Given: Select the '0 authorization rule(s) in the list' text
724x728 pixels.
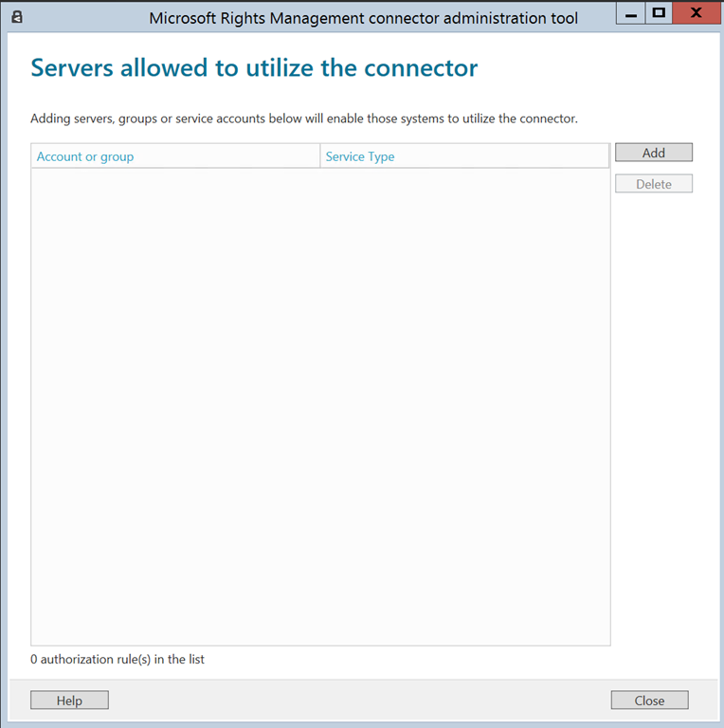Looking at the screenshot, I should click(118, 660).
